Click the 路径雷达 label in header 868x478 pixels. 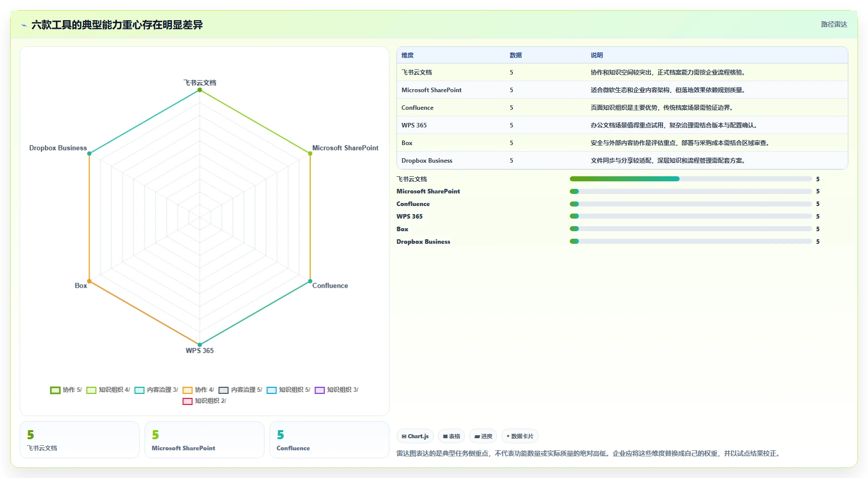(x=834, y=24)
